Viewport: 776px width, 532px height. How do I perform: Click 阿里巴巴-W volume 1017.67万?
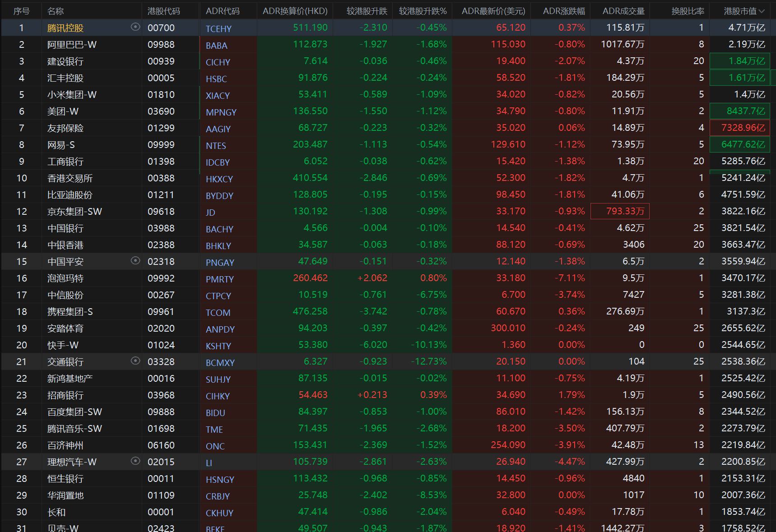click(x=623, y=44)
